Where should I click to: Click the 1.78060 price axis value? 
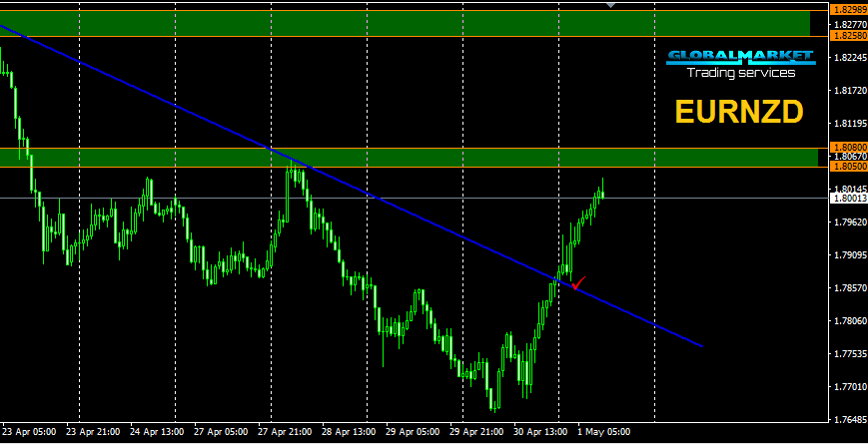851,320
